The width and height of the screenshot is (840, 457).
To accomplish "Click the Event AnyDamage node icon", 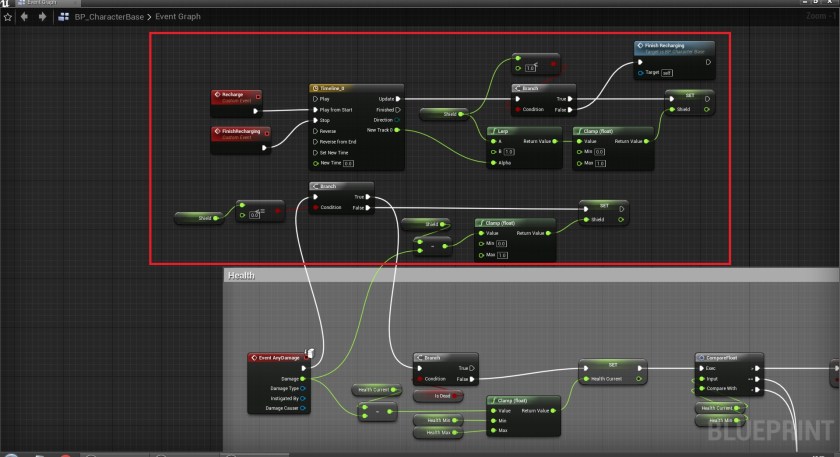I will pos(253,357).
